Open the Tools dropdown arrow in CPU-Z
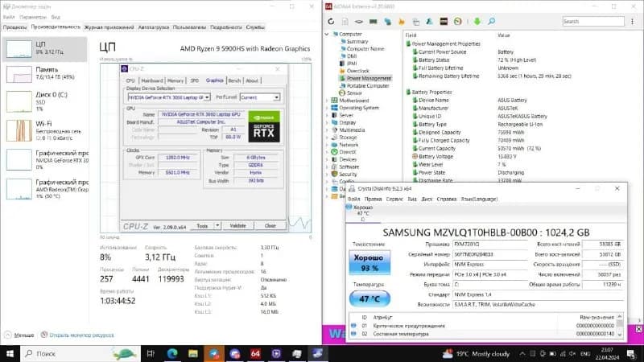644x362 pixels. click(217, 226)
